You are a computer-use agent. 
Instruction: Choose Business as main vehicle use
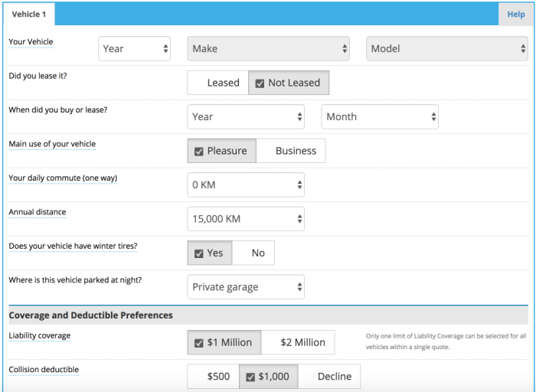291,151
